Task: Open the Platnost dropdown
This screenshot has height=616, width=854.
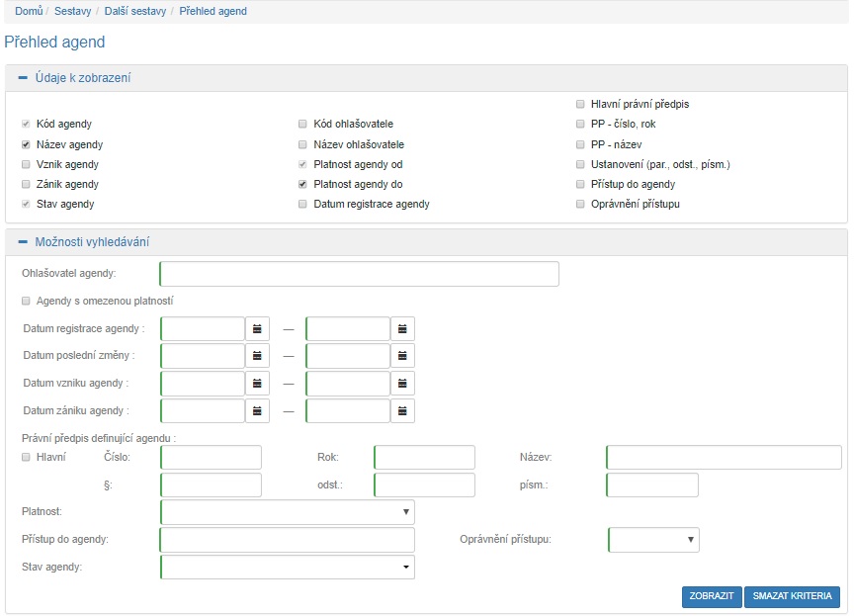Action: pyautogui.click(x=287, y=511)
